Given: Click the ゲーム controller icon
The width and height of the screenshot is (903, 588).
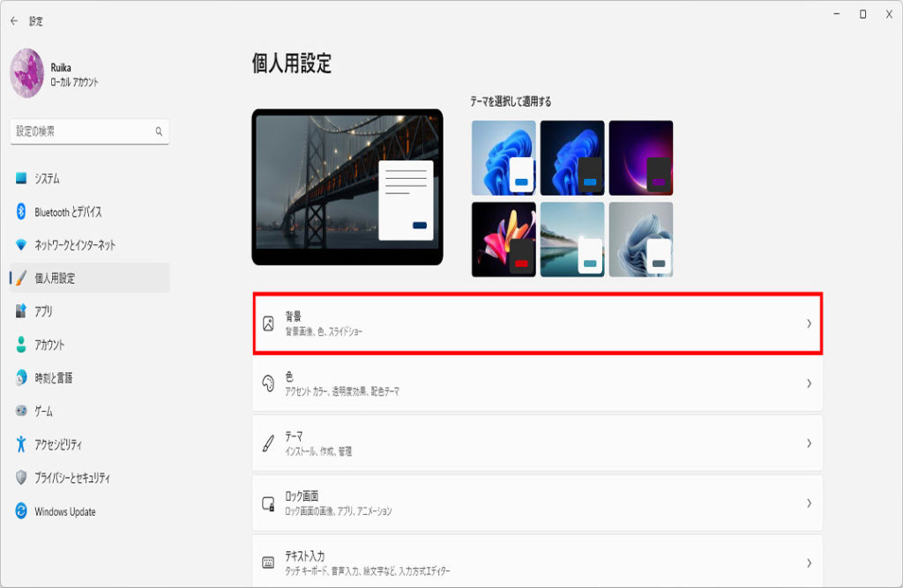Looking at the screenshot, I should click(x=21, y=411).
